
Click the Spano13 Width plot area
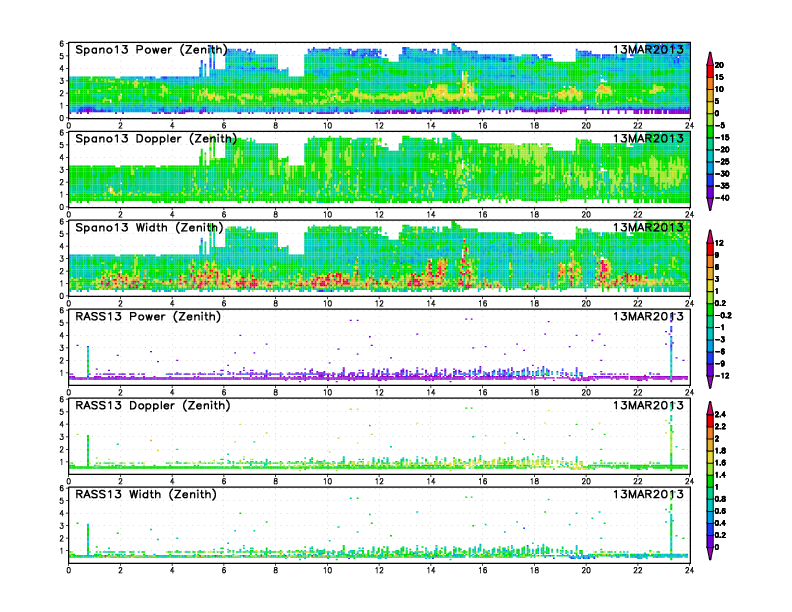(x=379, y=258)
